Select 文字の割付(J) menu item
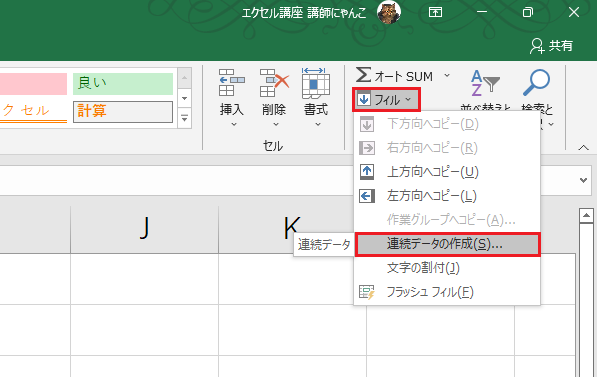597x377 pixels. (447, 268)
